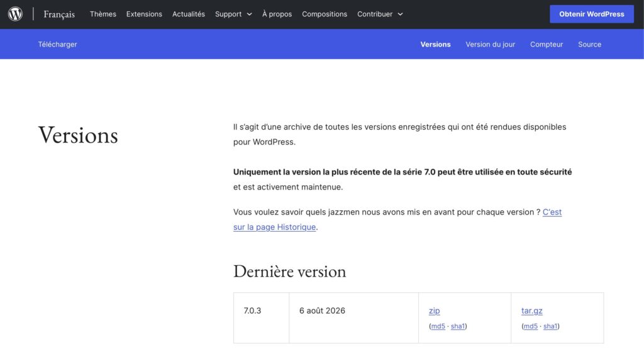Go to Compositions in the top navigation

pyautogui.click(x=325, y=14)
